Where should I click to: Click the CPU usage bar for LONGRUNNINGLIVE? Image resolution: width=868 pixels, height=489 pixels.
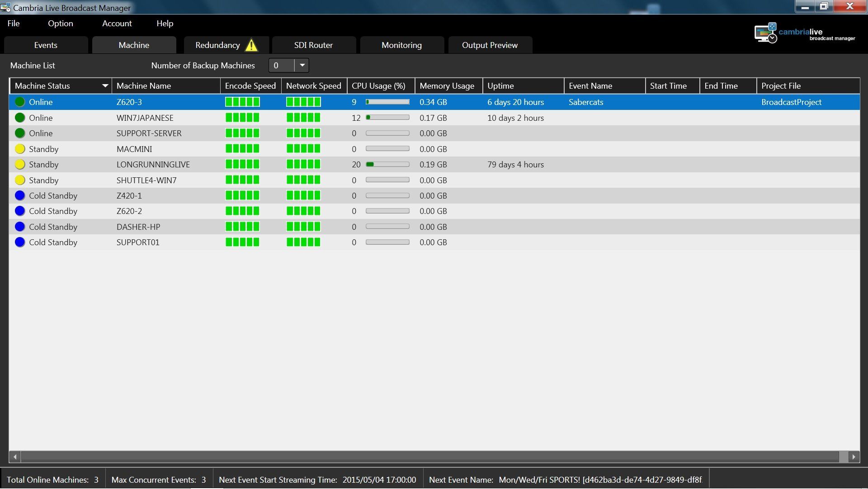pos(387,165)
